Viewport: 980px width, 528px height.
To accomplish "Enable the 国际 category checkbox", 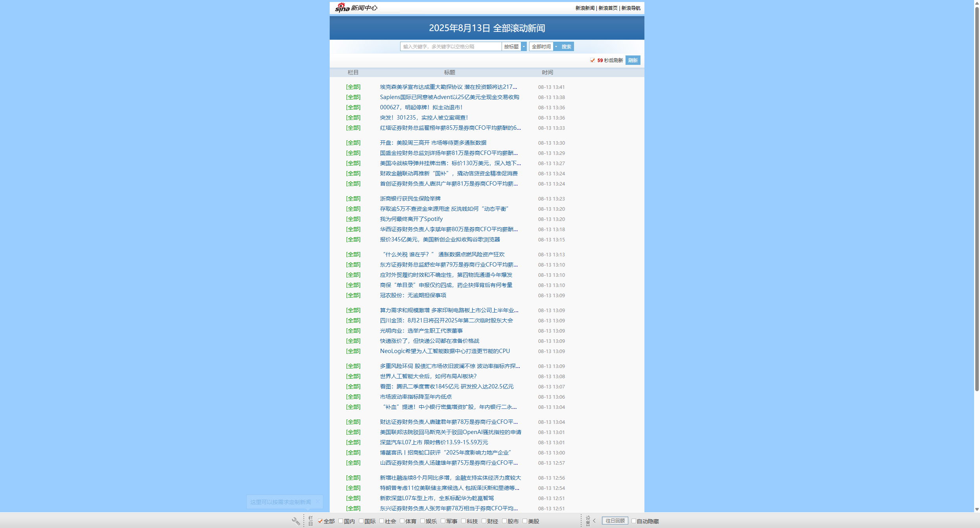I will click(x=361, y=521).
